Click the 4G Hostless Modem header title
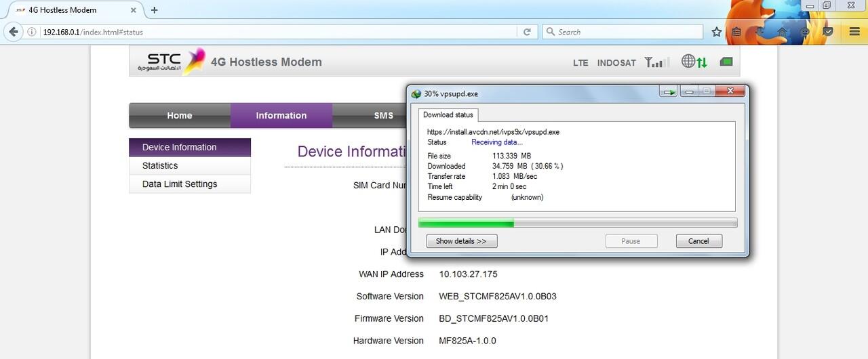Screen dimensions: 868x359 (x=267, y=62)
